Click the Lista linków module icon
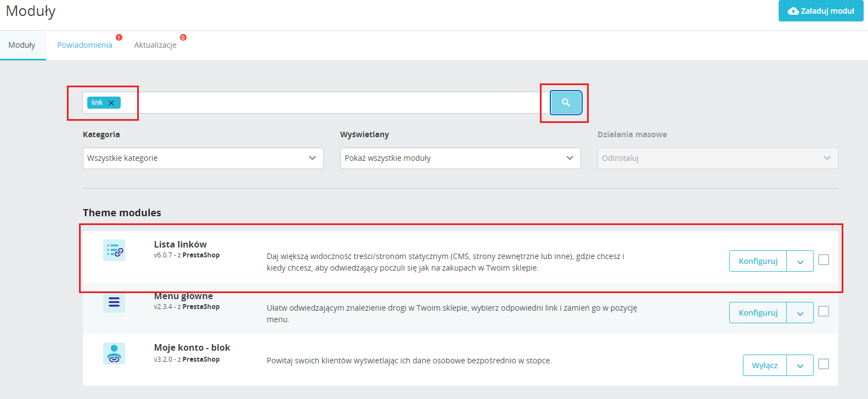Viewport: 868px width, 399px height. tap(114, 250)
